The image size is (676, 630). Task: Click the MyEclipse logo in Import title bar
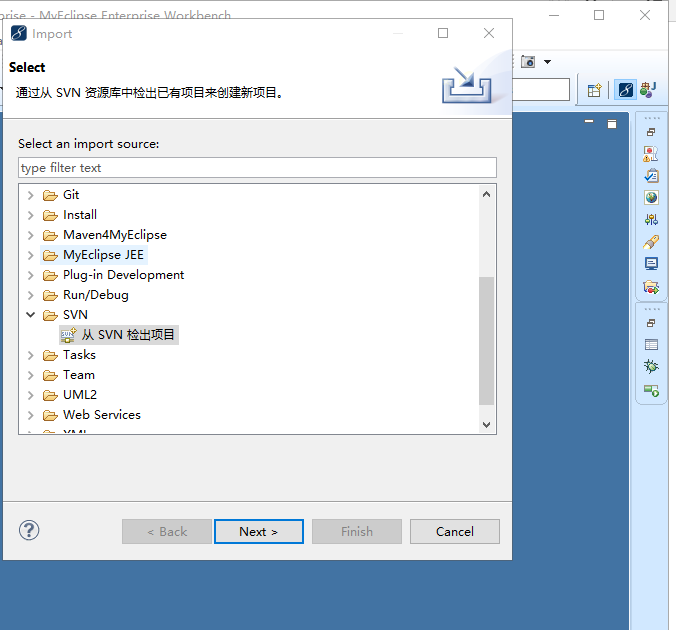19,33
